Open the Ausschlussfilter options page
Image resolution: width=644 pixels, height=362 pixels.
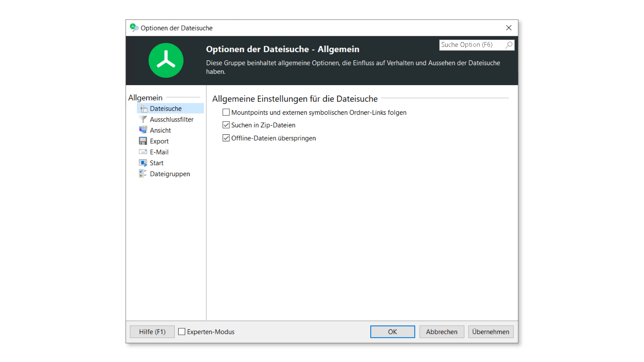point(171,119)
